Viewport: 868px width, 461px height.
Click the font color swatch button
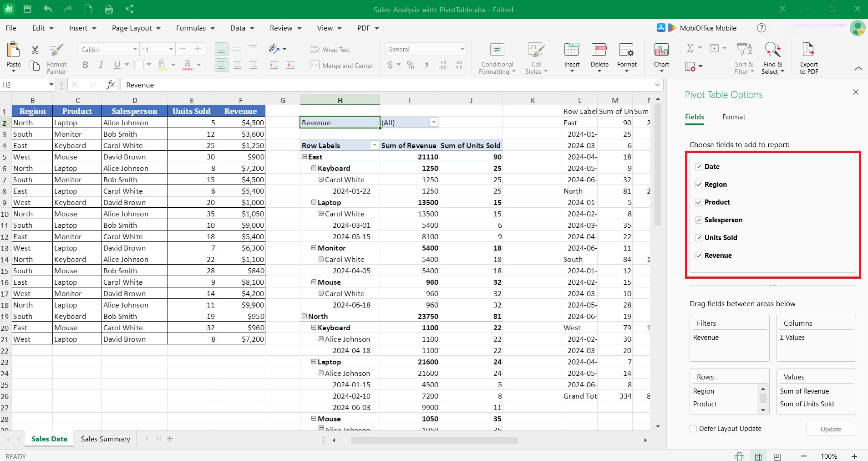187,65
